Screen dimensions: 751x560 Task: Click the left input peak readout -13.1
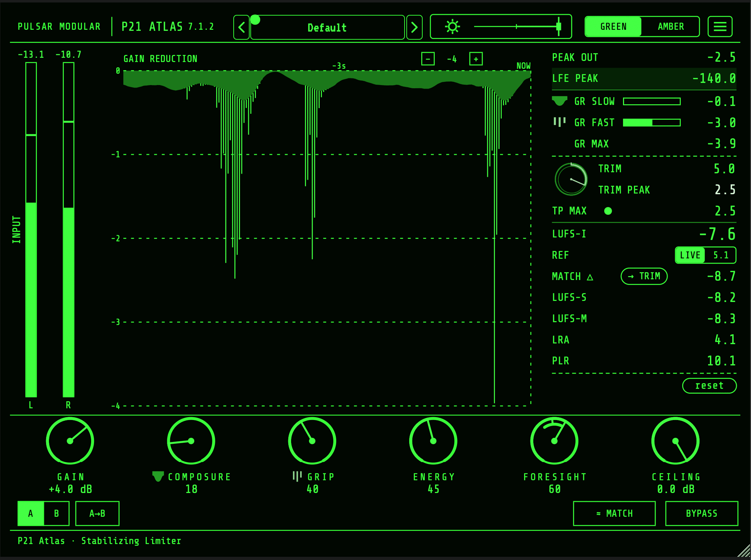pos(31,55)
